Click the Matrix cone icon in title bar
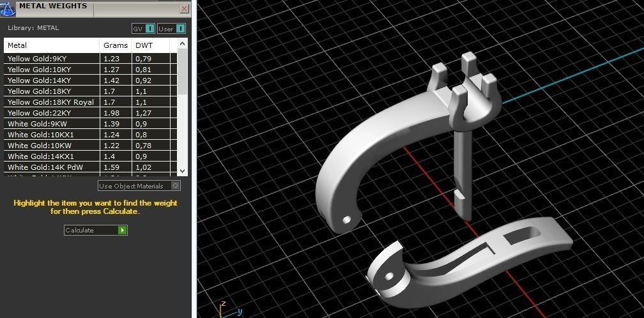The image size is (644, 318). click(x=7, y=9)
